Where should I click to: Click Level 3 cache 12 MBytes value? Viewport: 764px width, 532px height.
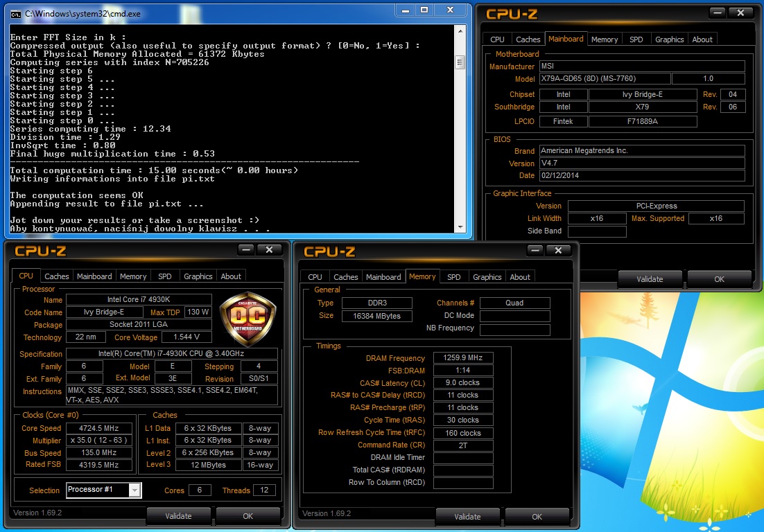208,465
